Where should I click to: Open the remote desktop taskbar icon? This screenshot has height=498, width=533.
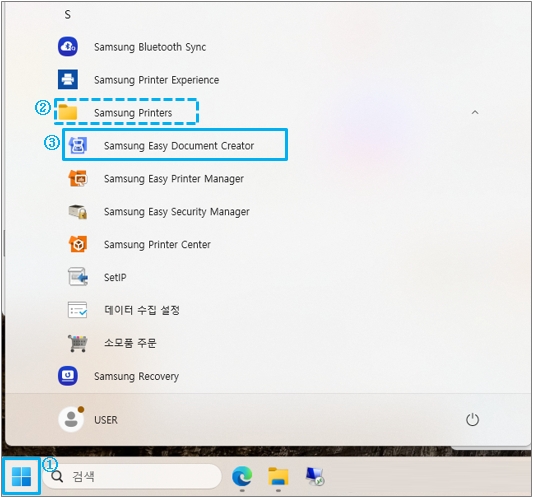pos(315,476)
